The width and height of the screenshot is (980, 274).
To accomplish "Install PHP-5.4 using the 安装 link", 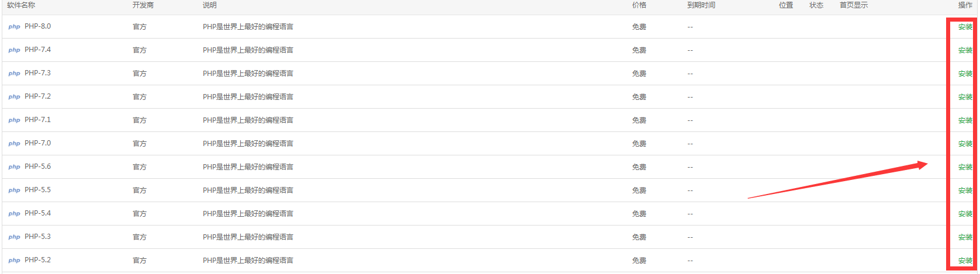I will [x=965, y=214].
